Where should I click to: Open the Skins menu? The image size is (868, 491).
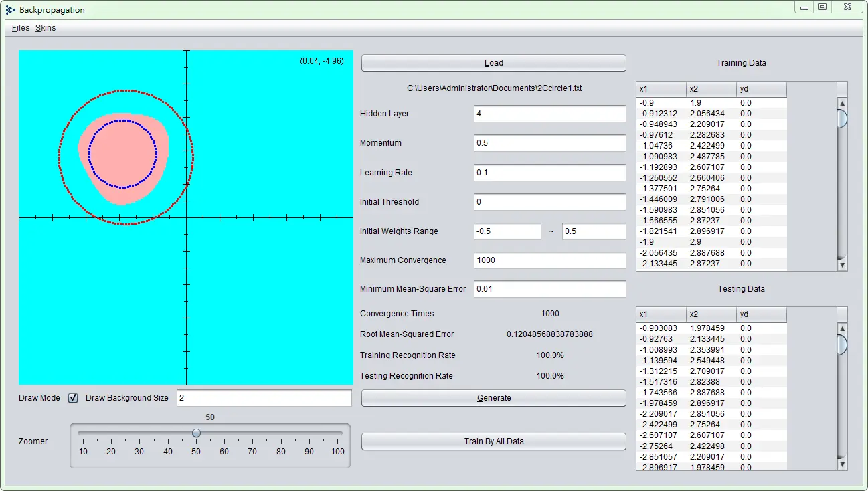[x=46, y=28]
